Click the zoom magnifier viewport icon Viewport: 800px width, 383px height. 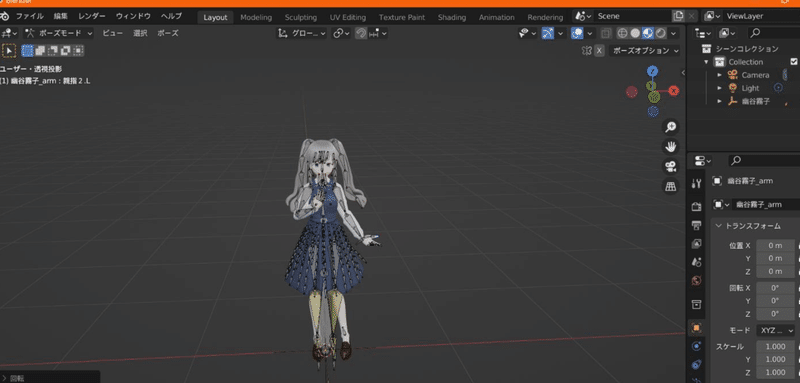click(670, 126)
